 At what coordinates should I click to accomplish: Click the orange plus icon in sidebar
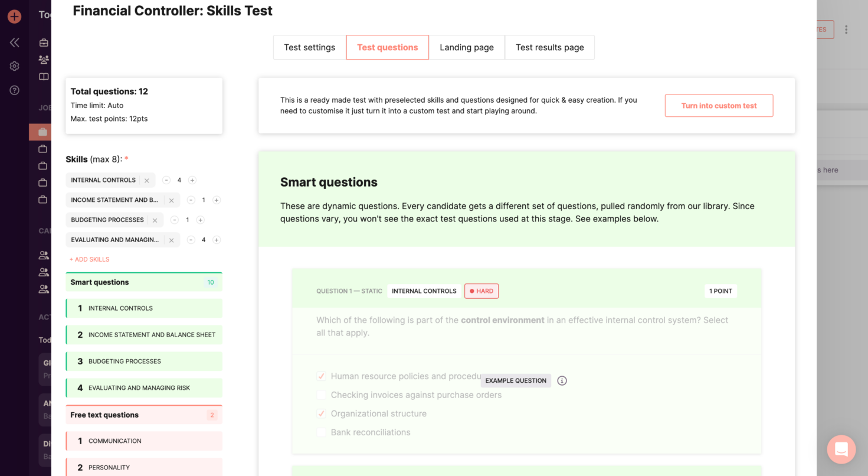(x=14, y=17)
